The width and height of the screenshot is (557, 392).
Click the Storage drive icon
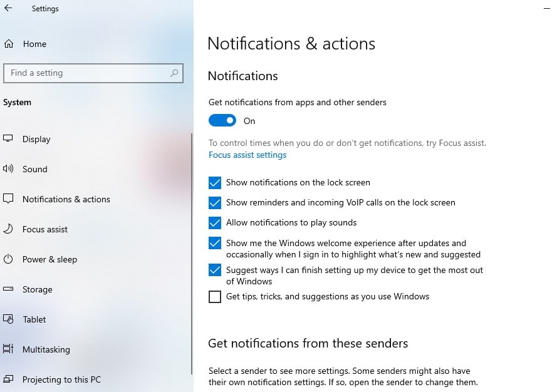click(x=8, y=289)
